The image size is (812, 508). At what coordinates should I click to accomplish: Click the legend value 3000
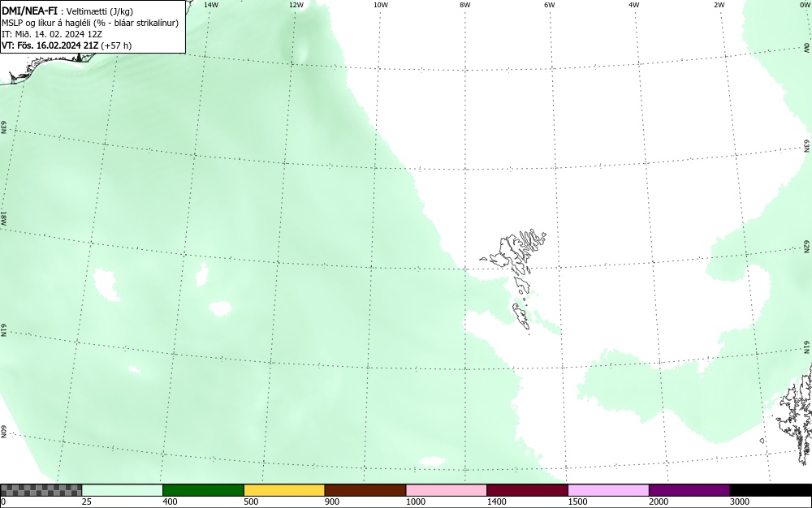click(x=740, y=502)
